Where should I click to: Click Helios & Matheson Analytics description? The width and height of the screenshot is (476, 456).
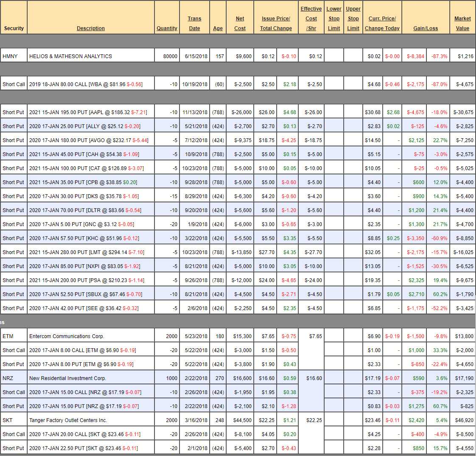tap(70, 56)
